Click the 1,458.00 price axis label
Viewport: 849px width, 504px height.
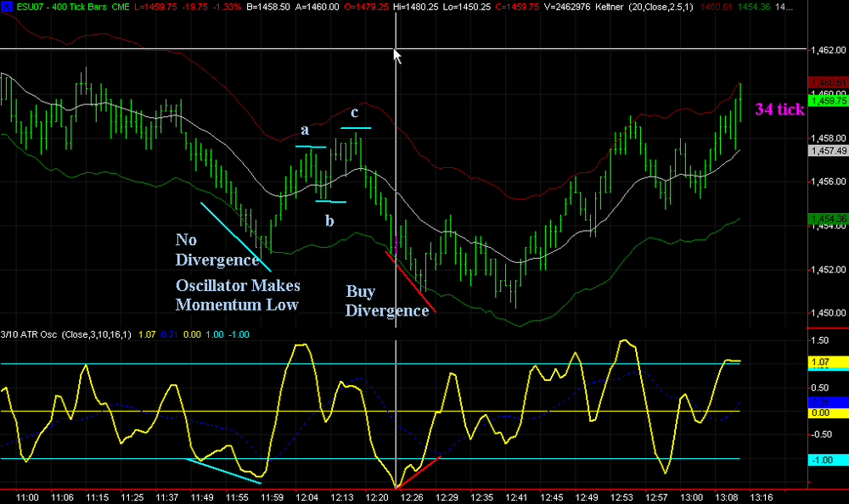[829, 138]
